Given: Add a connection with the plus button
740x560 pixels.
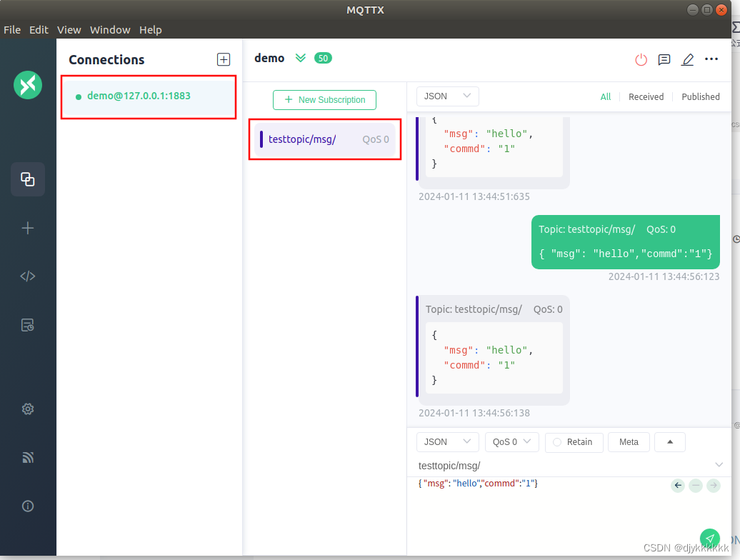Looking at the screenshot, I should pyautogui.click(x=224, y=59).
